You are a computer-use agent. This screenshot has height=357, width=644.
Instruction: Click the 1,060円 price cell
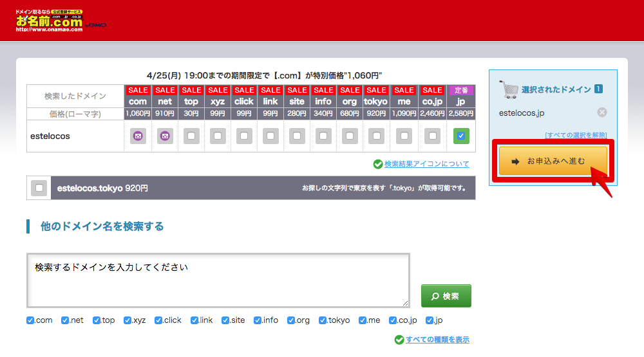[138, 113]
